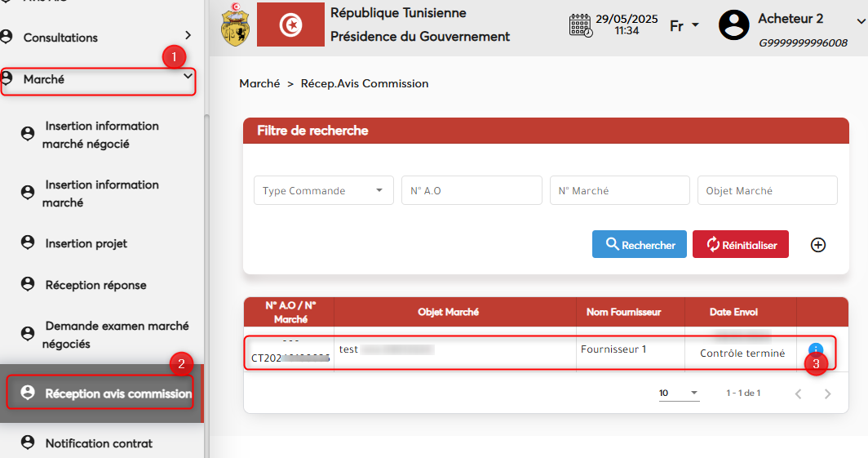Image resolution: width=868 pixels, height=458 pixels.
Task: Go to previous page of results
Action: (x=798, y=394)
